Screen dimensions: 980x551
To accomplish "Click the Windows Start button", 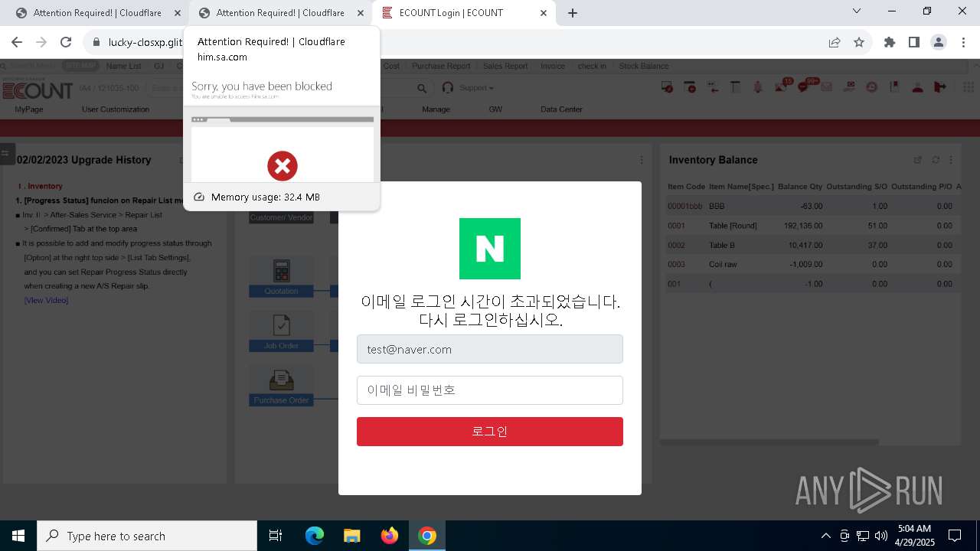I will pyautogui.click(x=18, y=536).
